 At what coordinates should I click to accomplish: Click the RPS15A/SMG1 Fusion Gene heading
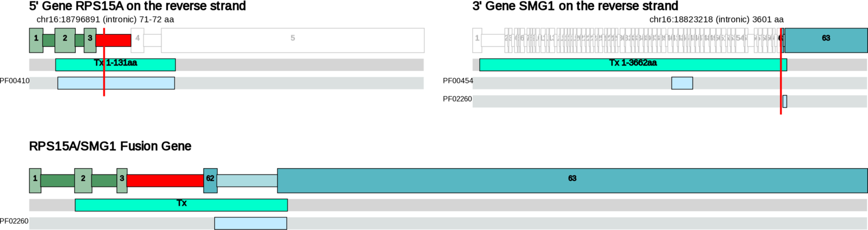point(110,147)
